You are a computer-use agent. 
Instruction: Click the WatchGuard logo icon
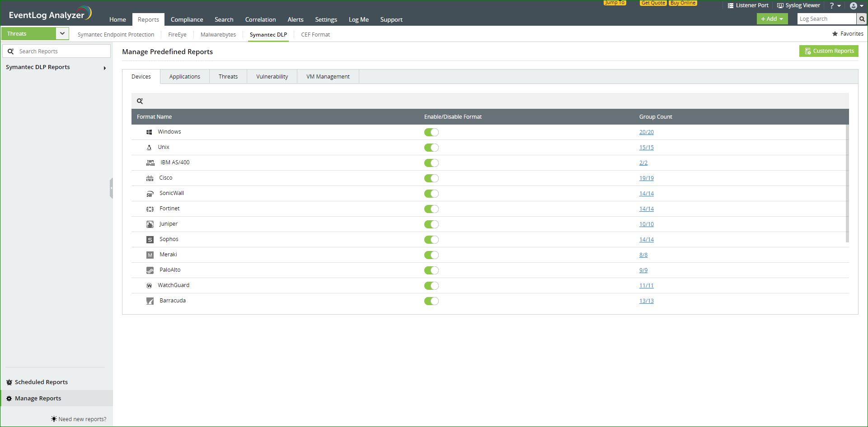[149, 286]
